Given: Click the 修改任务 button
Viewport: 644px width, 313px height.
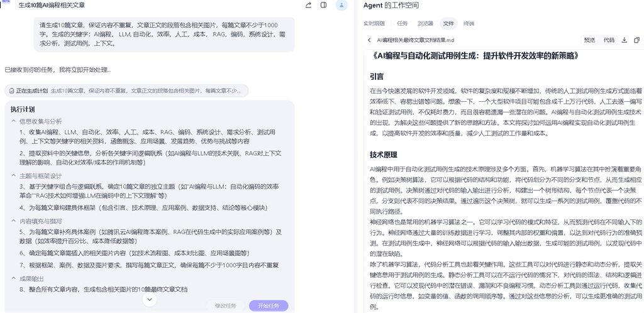Looking at the screenshot, I should [x=226, y=306].
